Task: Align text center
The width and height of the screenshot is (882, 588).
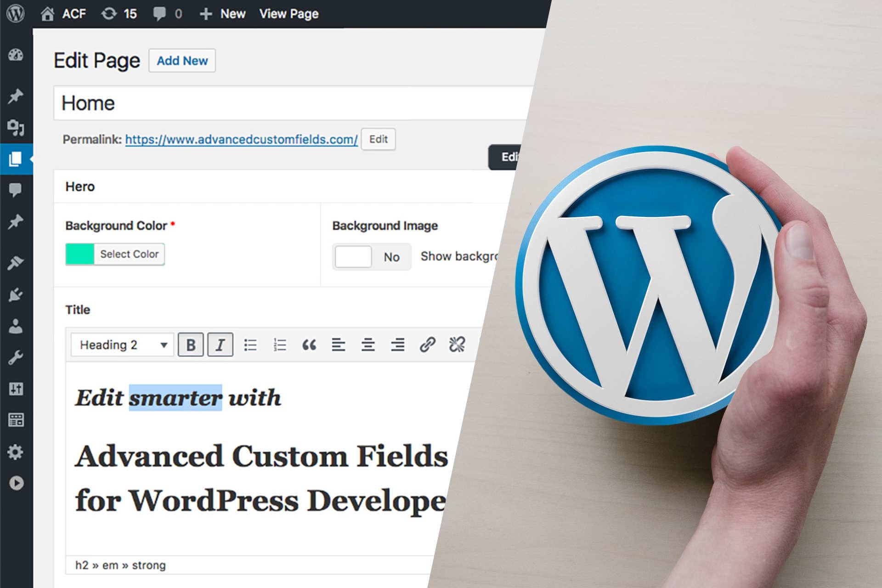Action: tap(368, 345)
